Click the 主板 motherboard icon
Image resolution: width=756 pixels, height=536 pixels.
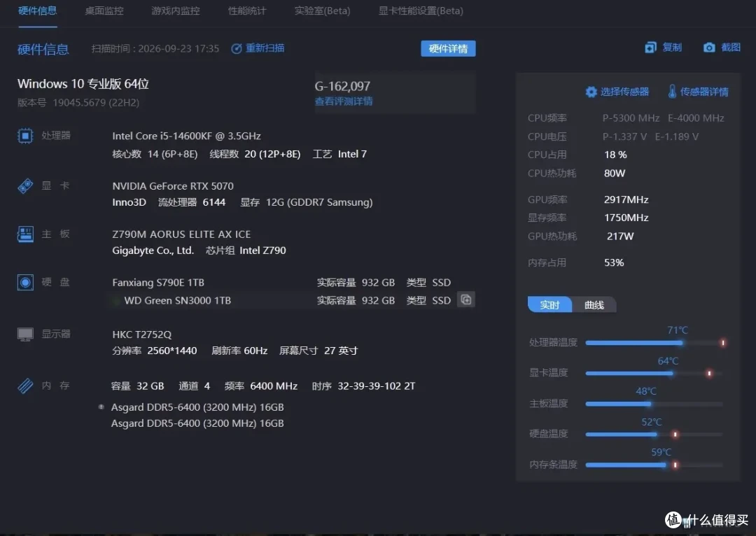[x=25, y=234]
